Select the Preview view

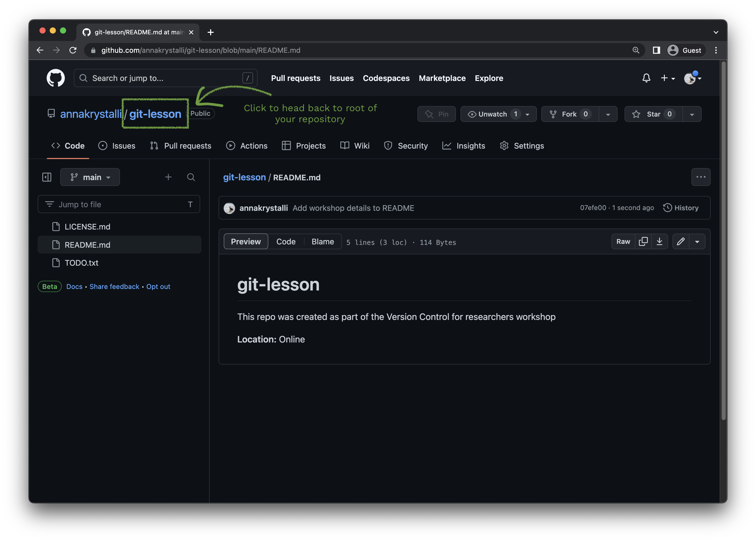[x=246, y=242]
